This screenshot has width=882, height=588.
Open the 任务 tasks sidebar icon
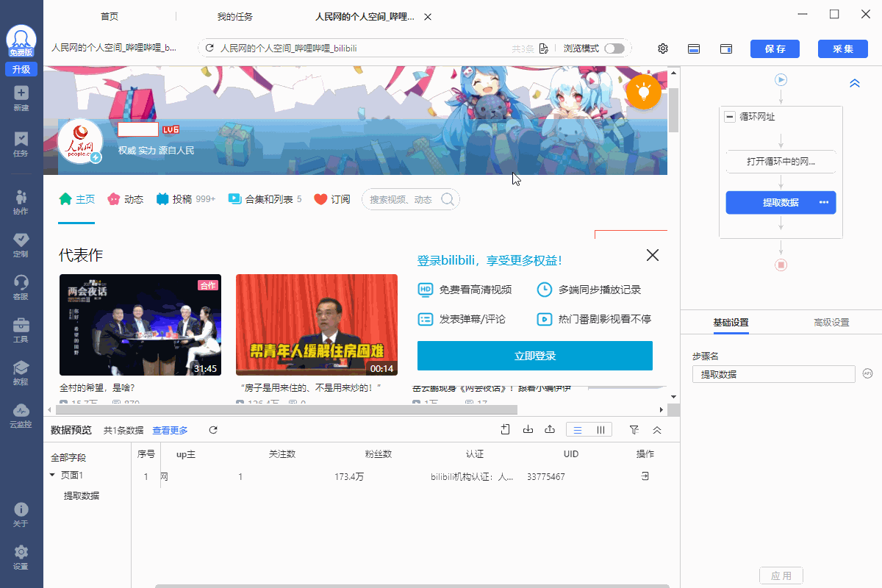(21, 143)
